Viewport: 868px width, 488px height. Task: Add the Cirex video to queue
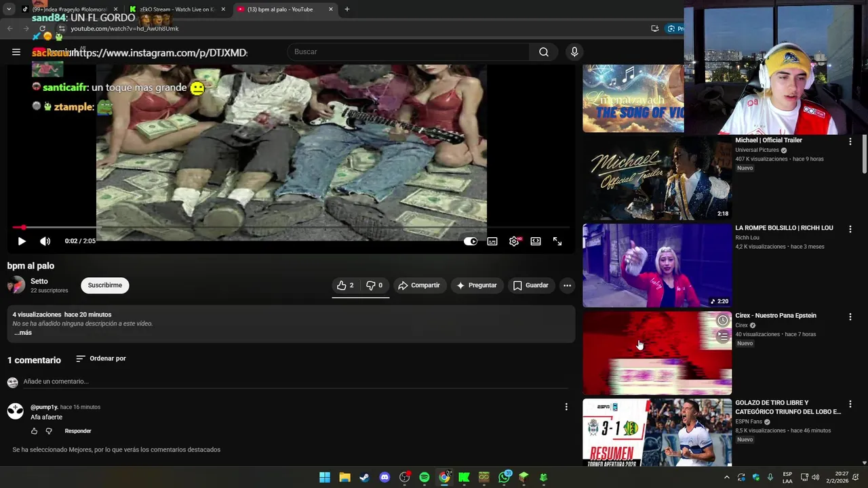click(x=723, y=336)
